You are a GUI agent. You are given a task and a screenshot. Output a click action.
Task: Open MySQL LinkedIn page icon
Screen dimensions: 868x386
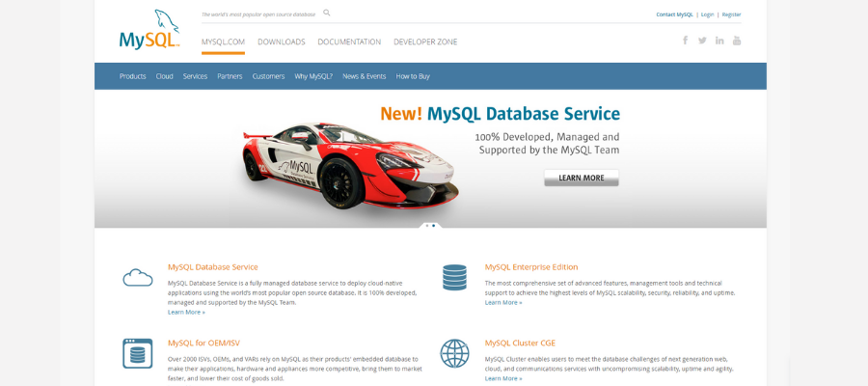[719, 41]
